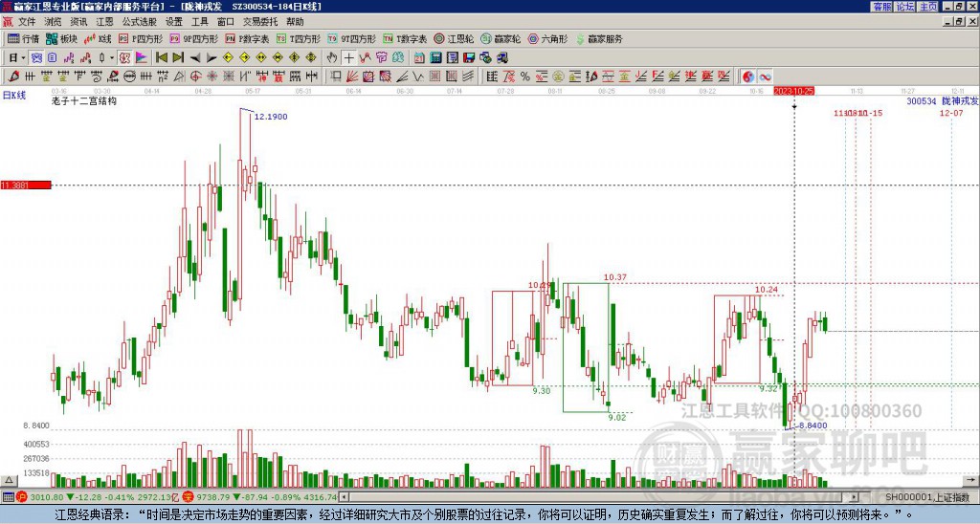
Task: Open the 六角形 hexagon tool
Action: coord(547,38)
